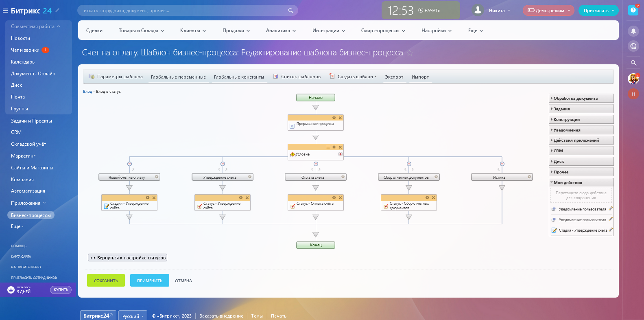644x320 pixels.
Task: Open gear of Стадия - Утверждение счёта block
Action: [x=148, y=197]
